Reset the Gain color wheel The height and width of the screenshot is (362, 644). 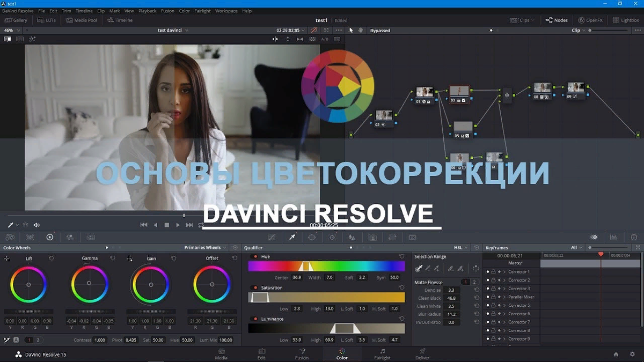pyautogui.click(x=174, y=258)
